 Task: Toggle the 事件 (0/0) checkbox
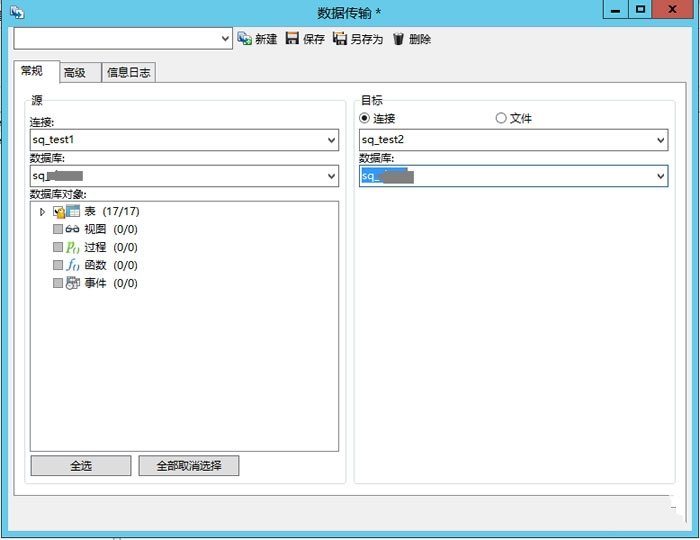[58, 283]
